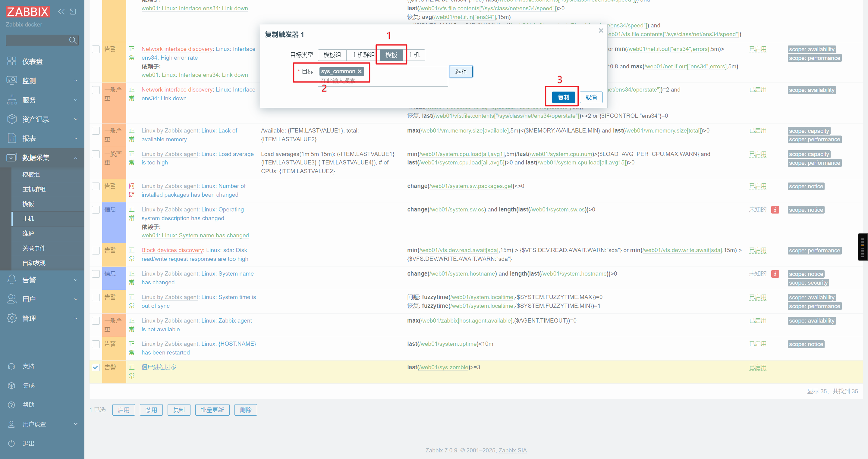Click the sidebar search input field
The image size is (868, 459).
(x=37, y=40)
